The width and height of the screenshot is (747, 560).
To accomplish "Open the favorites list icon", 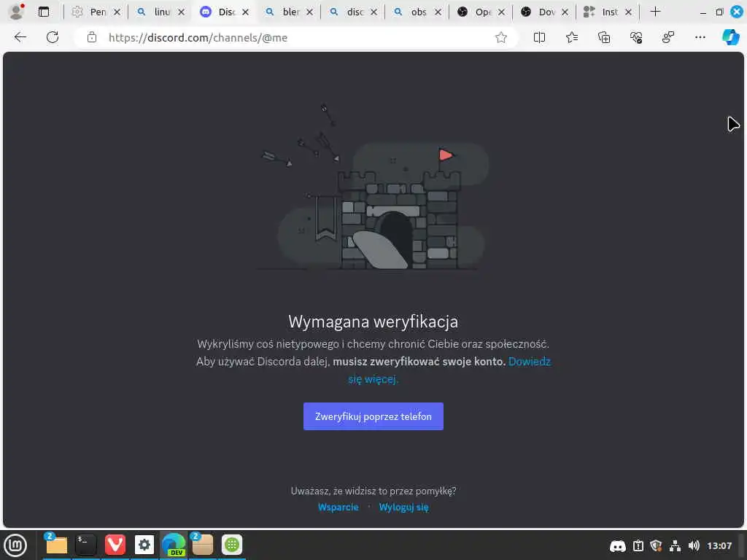I will click(572, 37).
